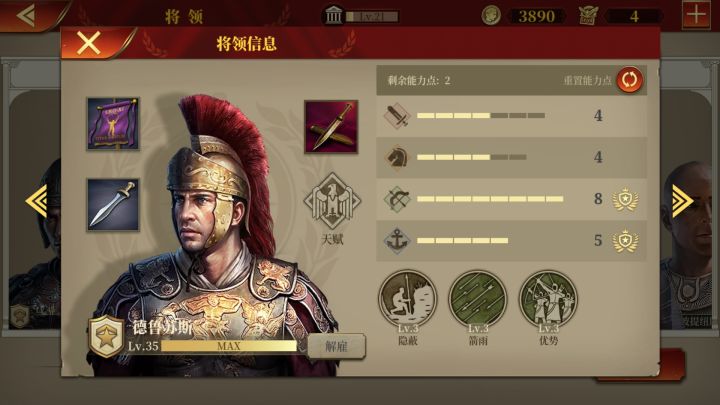Click the infantry sword attribute icon
720x405 pixels.
(x=397, y=116)
